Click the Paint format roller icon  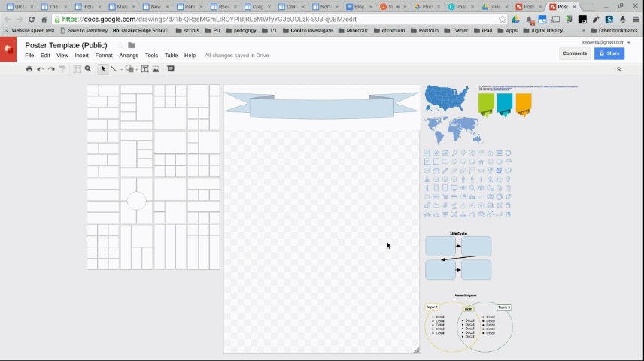point(62,69)
